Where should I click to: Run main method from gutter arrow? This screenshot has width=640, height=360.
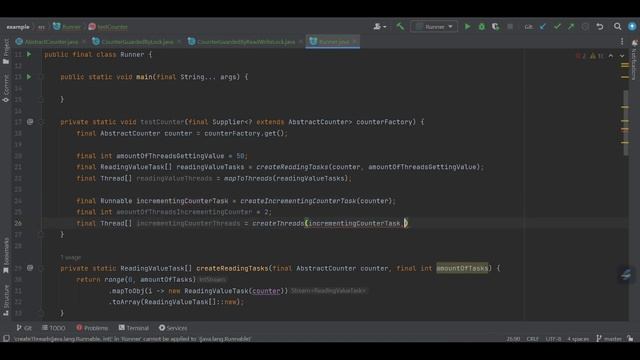(x=29, y=77)
